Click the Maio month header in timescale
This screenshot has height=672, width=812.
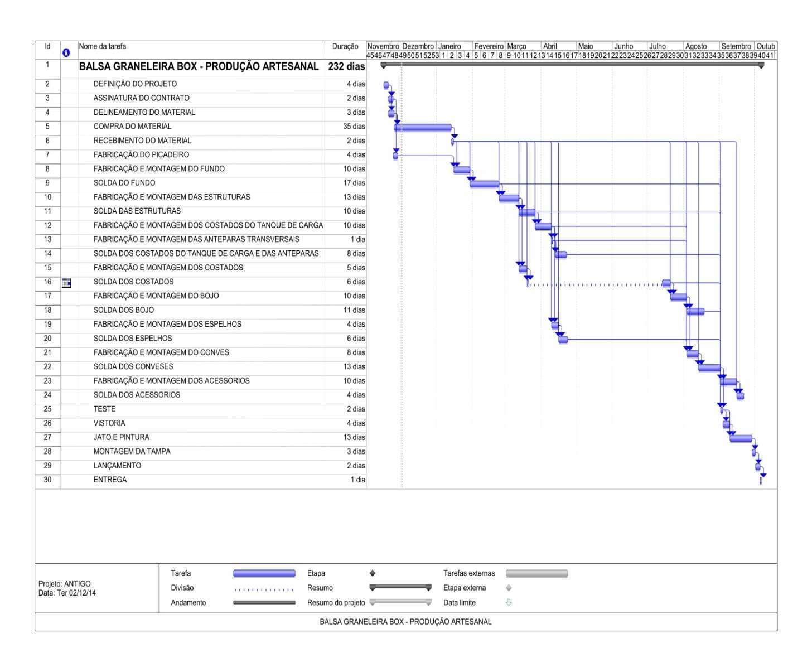tap(586, 46)
